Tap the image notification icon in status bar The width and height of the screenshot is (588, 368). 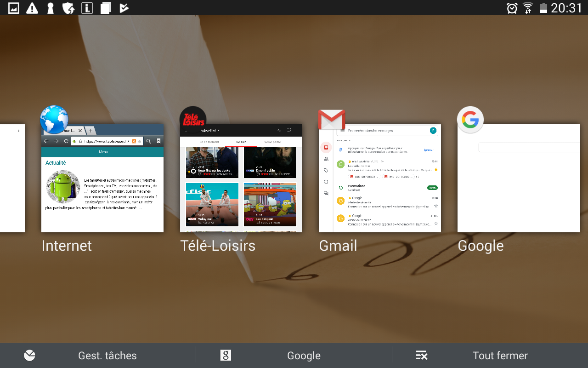(14, 8)
